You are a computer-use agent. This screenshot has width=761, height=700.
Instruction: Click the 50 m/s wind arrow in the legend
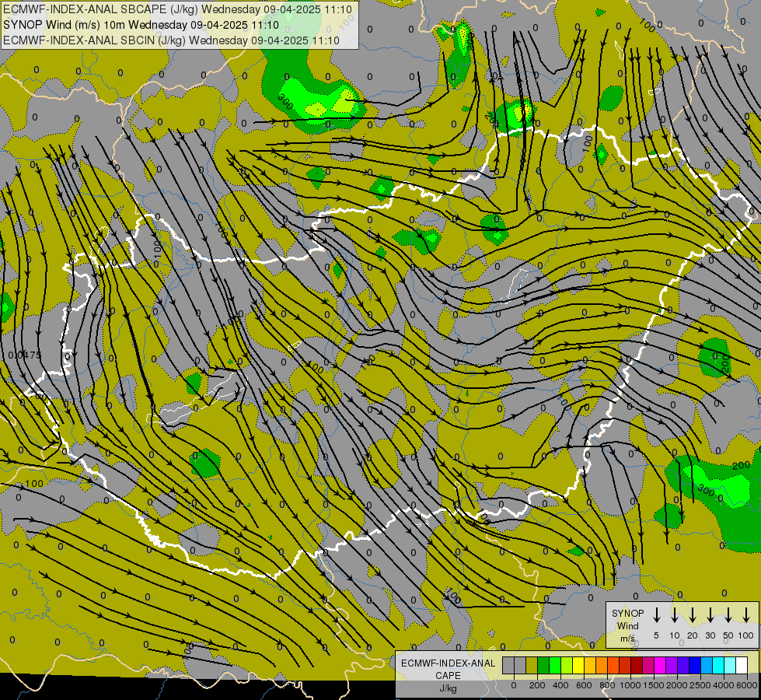pos(728,615)
